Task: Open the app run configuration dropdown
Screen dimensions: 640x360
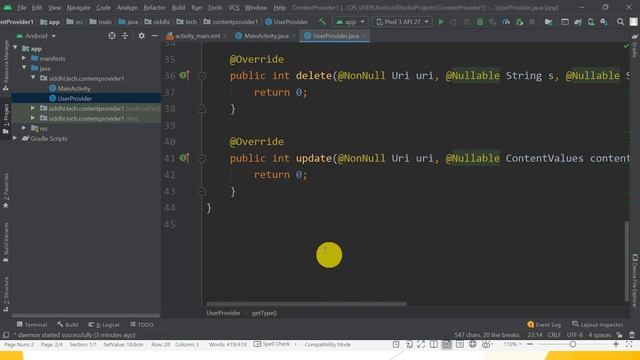Action: 350,22
